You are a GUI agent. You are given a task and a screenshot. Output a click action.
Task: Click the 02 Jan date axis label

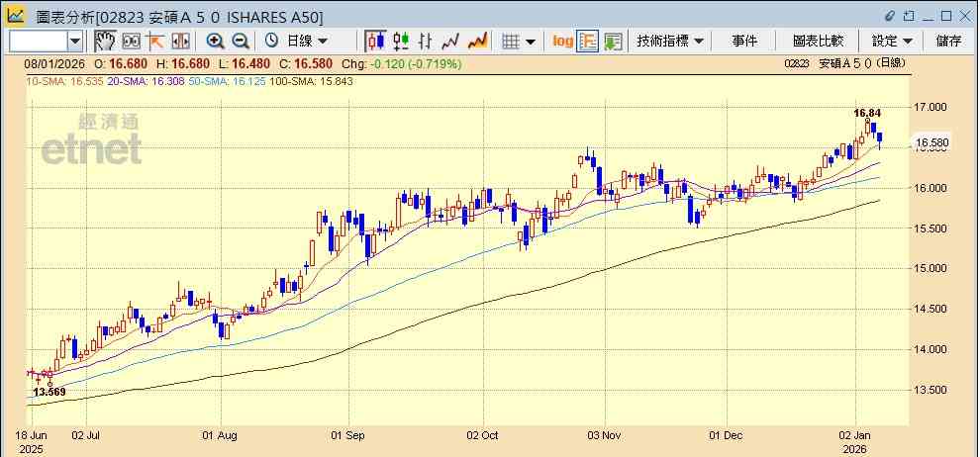coord(855,435)
